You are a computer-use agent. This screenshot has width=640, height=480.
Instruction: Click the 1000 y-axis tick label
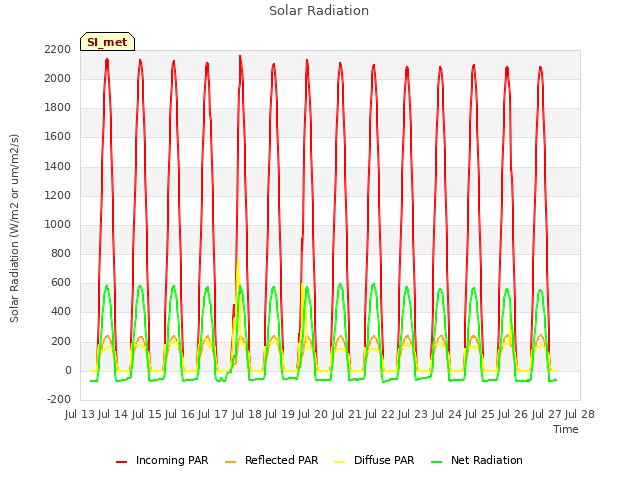tap(58, 224)
